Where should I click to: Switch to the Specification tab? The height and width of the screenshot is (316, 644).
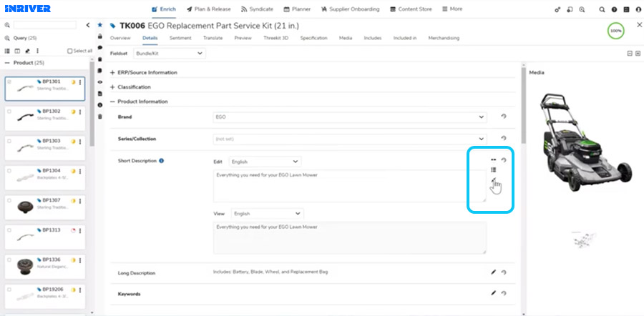[x=314, y=38]
